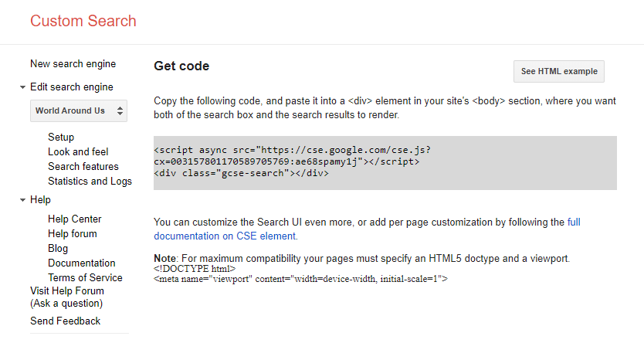
Task: Open Look and feel settings
Action: pyautogui.click(x=78, y=151)
